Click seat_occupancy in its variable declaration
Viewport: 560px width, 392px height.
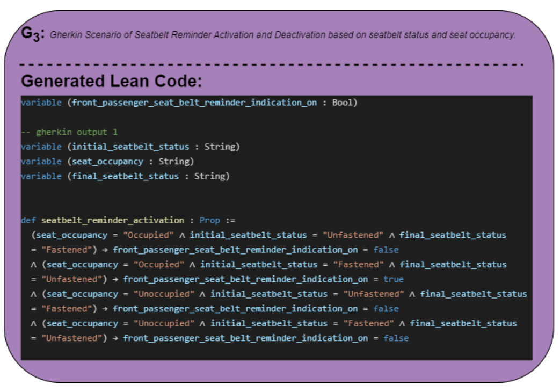107,161
